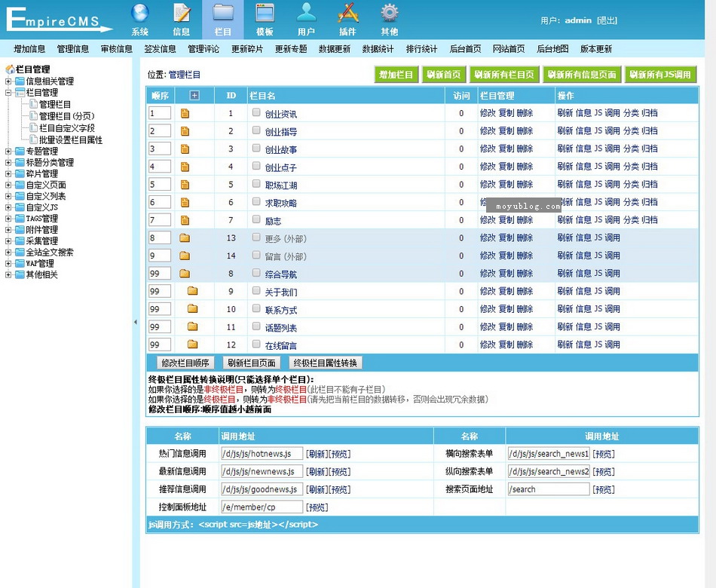
Task: Open the 系统 globe icon in top navigation
Action: pos(139,14)
